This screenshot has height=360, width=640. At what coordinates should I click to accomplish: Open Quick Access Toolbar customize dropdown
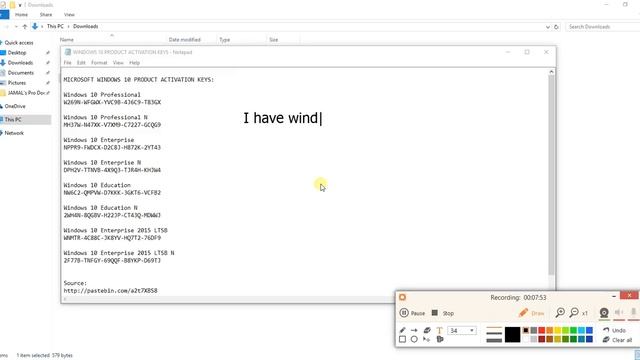[20, 5]
